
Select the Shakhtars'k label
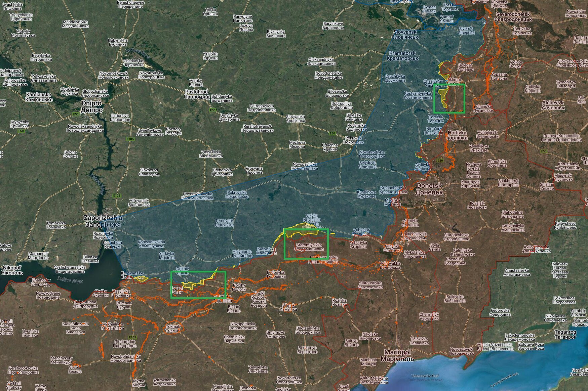tap(508, 183)
